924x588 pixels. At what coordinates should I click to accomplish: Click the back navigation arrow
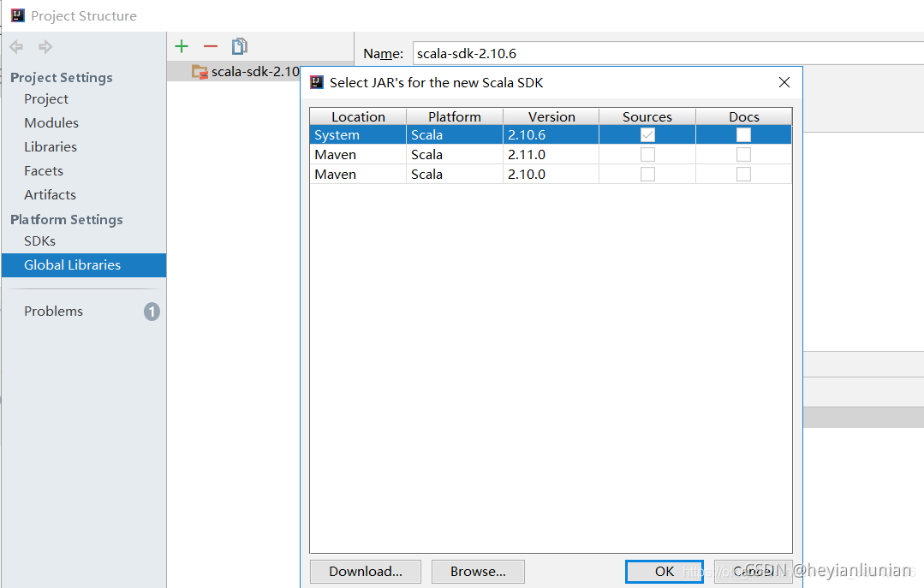[15, 46]
